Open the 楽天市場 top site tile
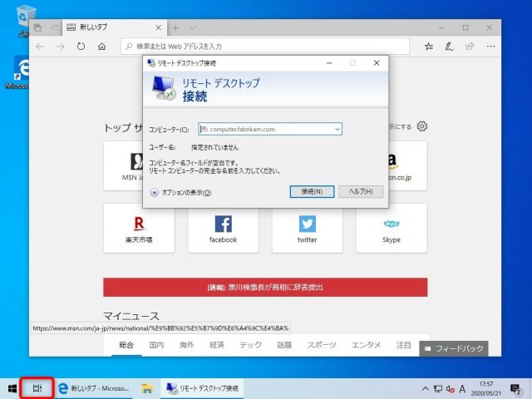 [139, 228]
